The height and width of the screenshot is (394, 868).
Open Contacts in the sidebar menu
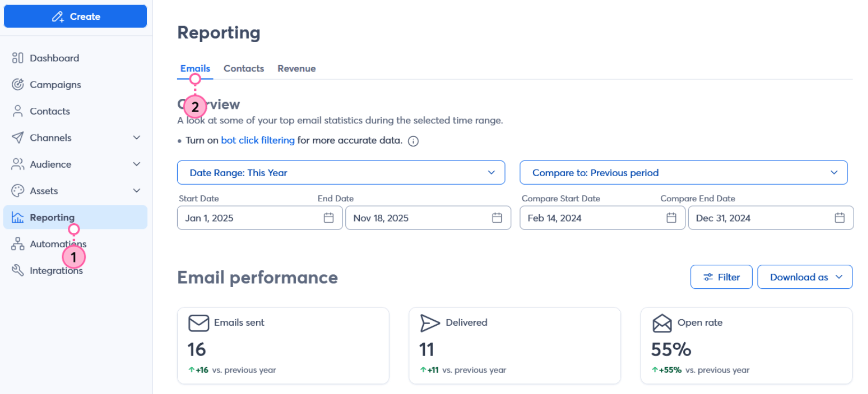75,111
